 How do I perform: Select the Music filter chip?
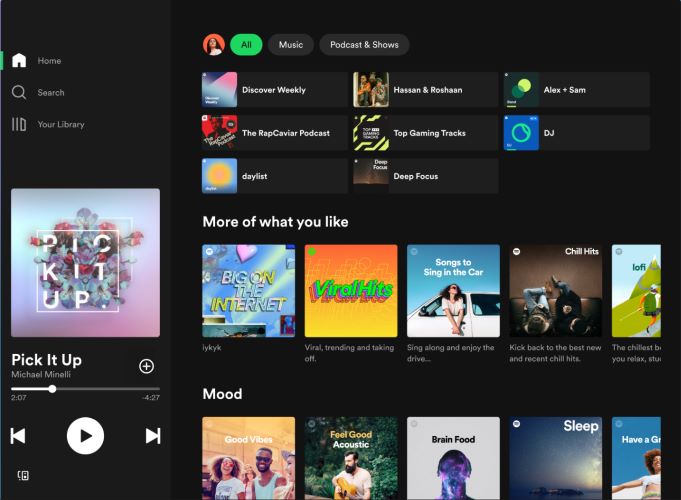coord(291,44)
